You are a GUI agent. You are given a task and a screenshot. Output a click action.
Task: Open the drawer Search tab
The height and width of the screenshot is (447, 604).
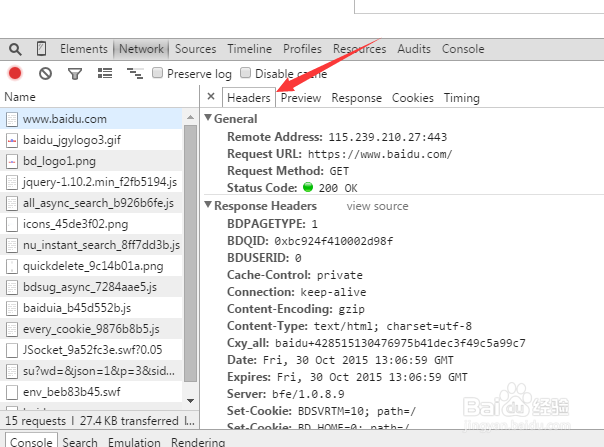[x=80, y=442]
